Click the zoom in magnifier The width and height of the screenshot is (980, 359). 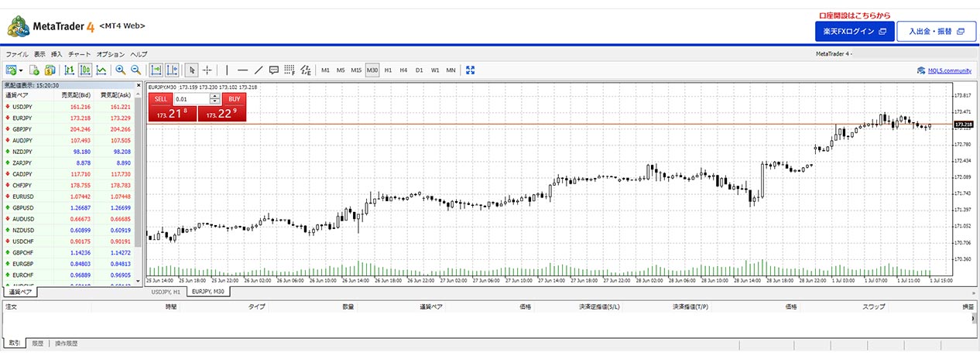pos(121,70)
